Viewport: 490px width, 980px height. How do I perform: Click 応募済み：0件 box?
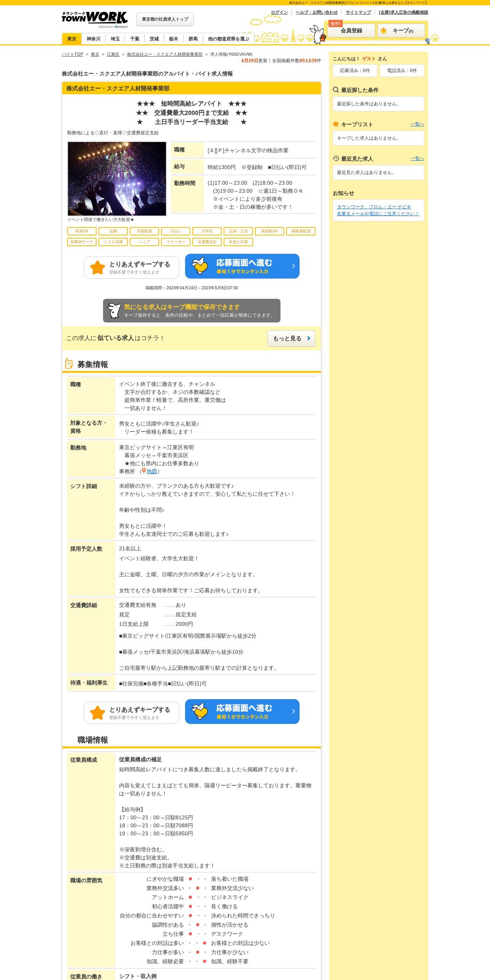click(355, 71)
